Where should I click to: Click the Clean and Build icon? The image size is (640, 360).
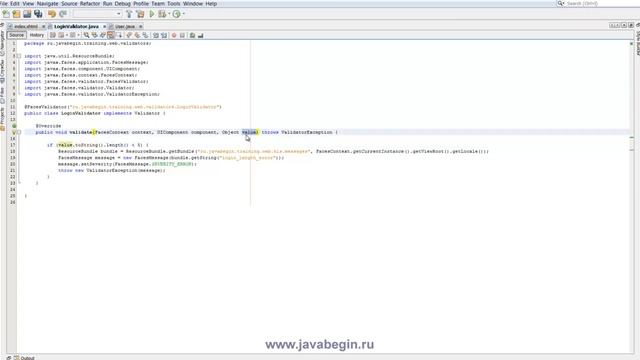(140, 14)
